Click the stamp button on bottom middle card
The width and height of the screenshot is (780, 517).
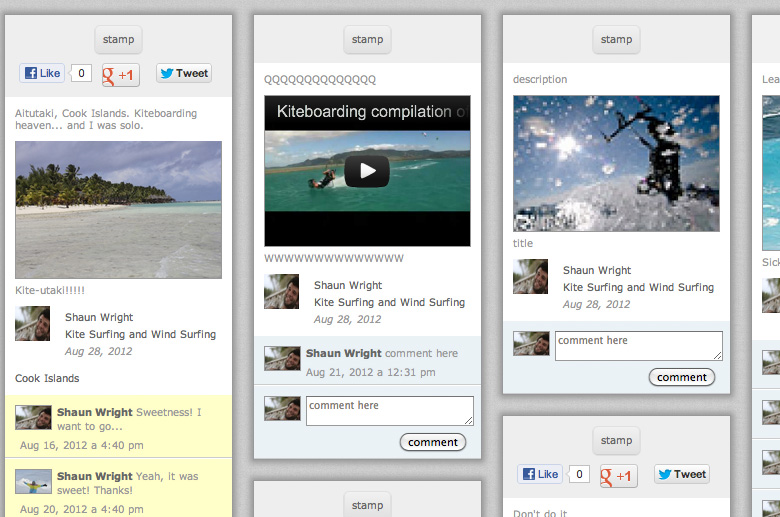pos(367,505)
